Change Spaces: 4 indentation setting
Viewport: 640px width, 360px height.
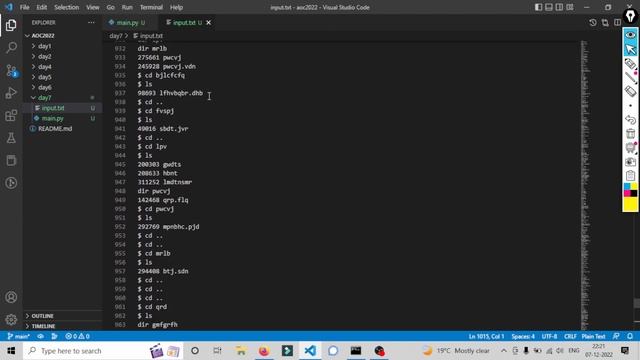tap(523, 336)
